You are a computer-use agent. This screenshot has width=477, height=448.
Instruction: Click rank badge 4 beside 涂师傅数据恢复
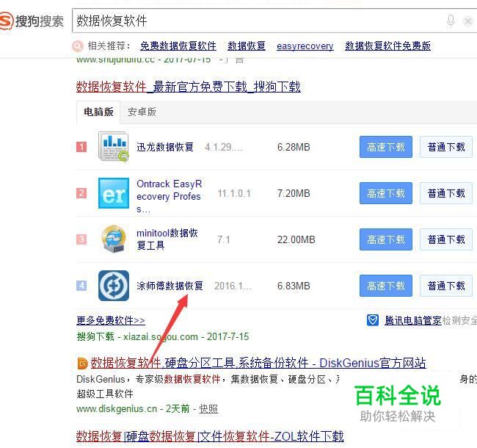[81, 286]
